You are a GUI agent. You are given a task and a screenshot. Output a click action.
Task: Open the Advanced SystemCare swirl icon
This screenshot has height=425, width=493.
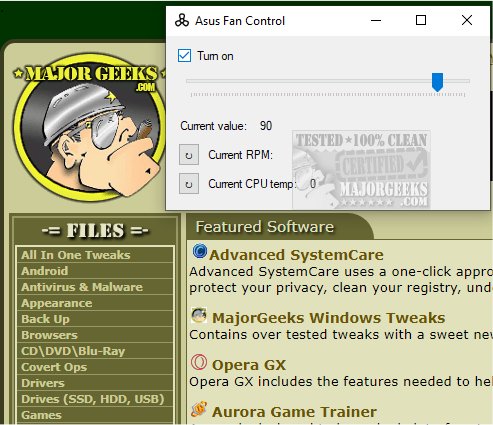tap(200, 251)
